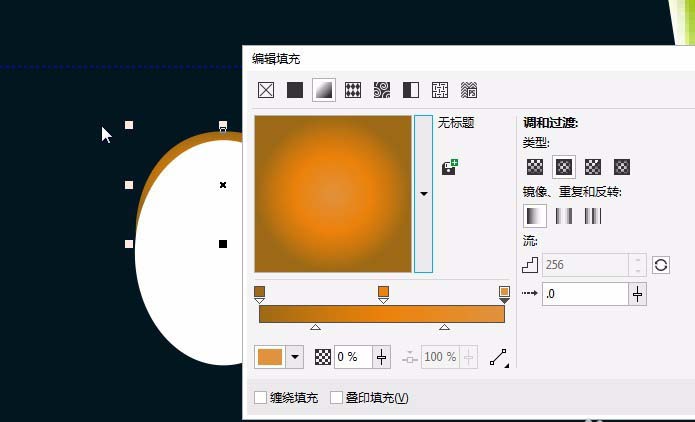Click the top-left selection handle on canvas
Image resolution: width=695 pixels, height=422 pixels.
[129, 125]
